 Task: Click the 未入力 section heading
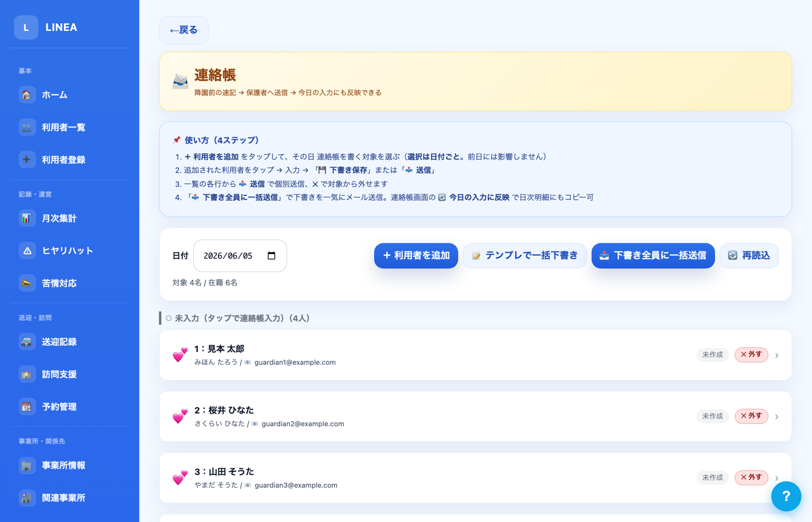tap(238, 318)
